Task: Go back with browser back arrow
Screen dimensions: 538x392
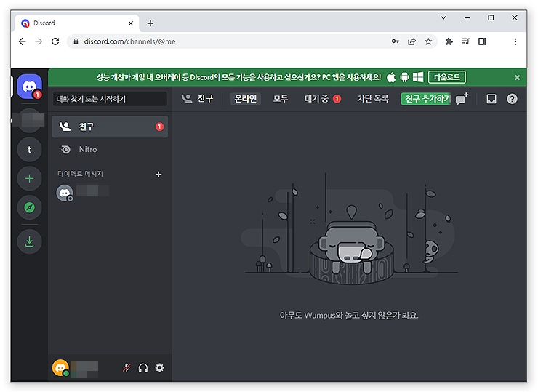Action: (23, 41)
